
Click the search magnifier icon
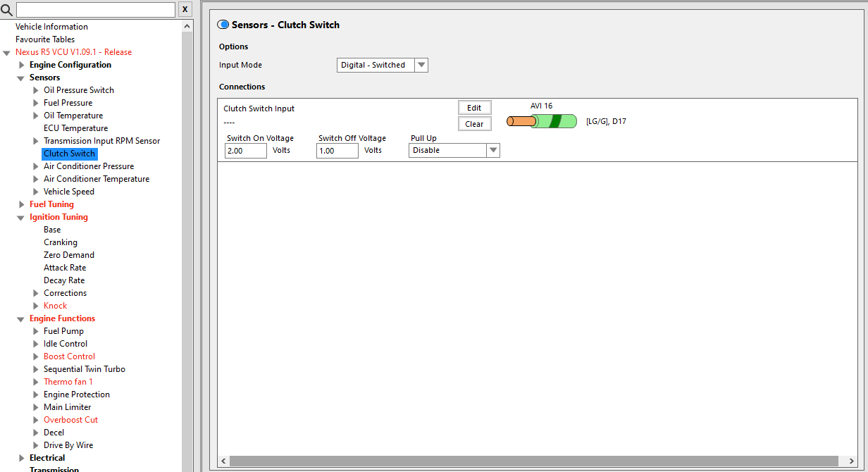coord(7,9)
